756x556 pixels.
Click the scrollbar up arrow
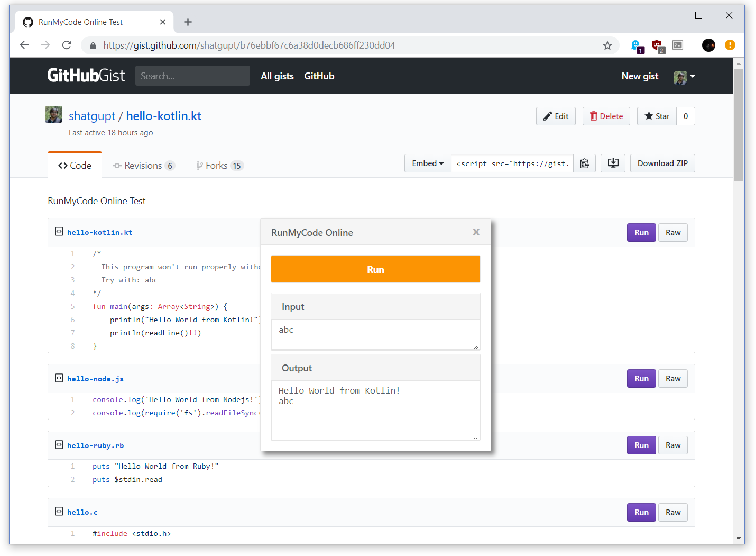point(739,63)
